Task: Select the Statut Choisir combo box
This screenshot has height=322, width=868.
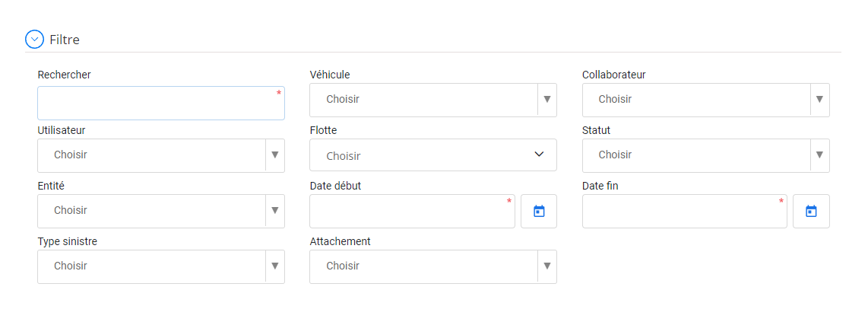Action: [x=706, y=156]
